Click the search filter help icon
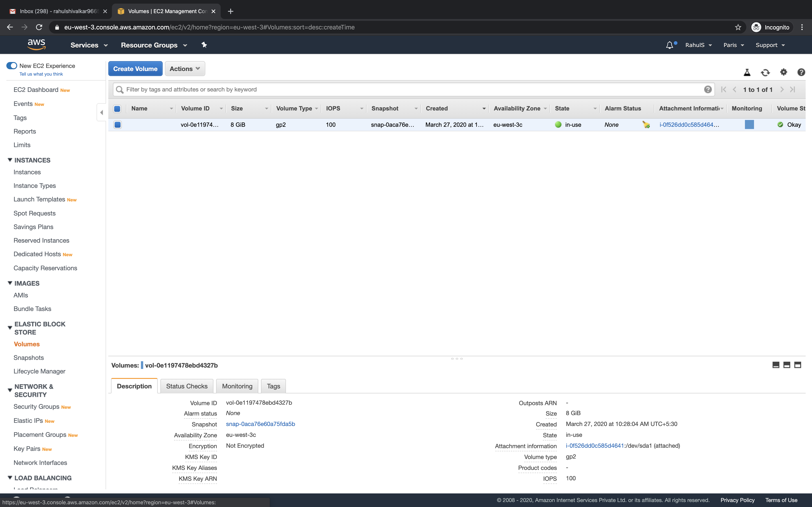This screenshot has height=507, width=812. coord(708,90)
